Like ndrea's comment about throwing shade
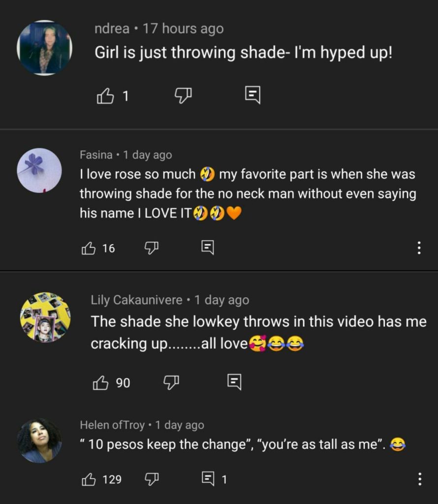Image resolution: width=438 pixels, height=504 pixels. pyautogui.click(x=105, y=96)
